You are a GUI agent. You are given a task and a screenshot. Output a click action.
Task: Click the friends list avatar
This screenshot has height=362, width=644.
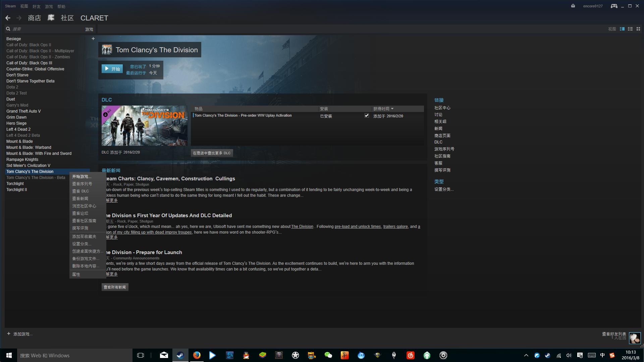pos(635,338)
